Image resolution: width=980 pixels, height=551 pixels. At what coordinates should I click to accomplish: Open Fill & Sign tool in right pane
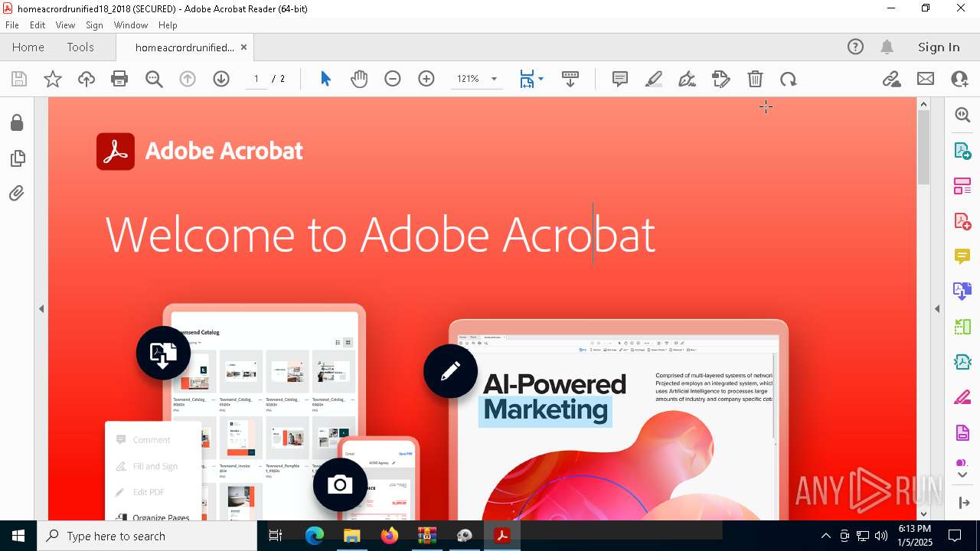(962, 397)
